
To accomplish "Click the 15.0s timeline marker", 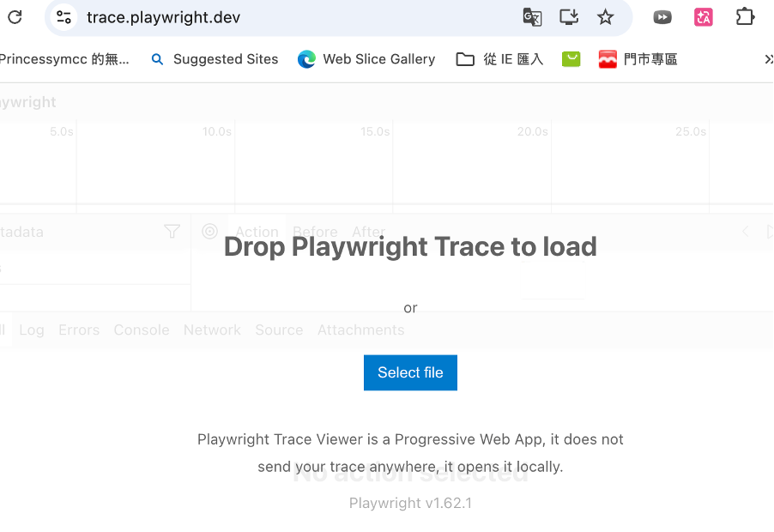I will (x=375, y=132).
